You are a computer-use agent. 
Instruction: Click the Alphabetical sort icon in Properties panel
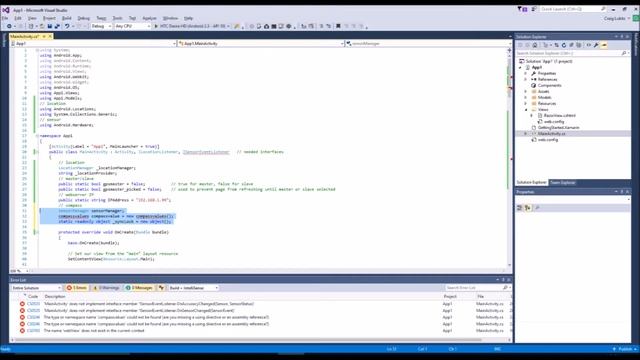click(x=527, y=208)
